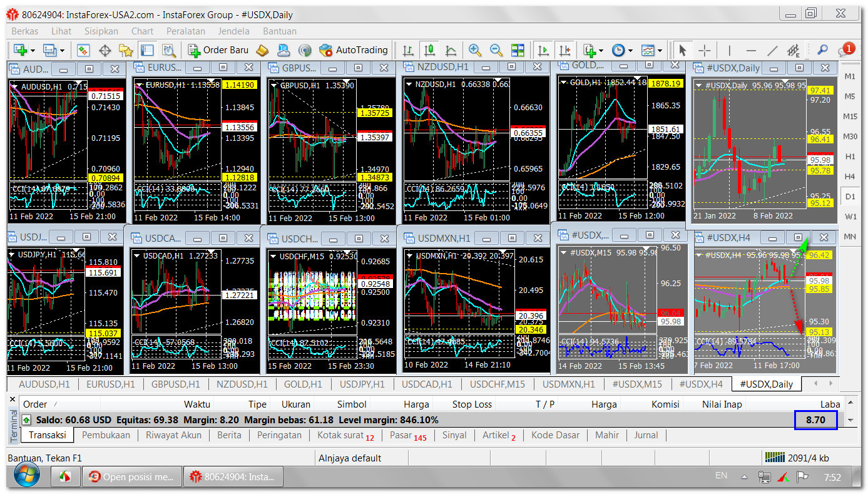
Task: Open the Jurnal terminal tab
Action: pos(646,435)
